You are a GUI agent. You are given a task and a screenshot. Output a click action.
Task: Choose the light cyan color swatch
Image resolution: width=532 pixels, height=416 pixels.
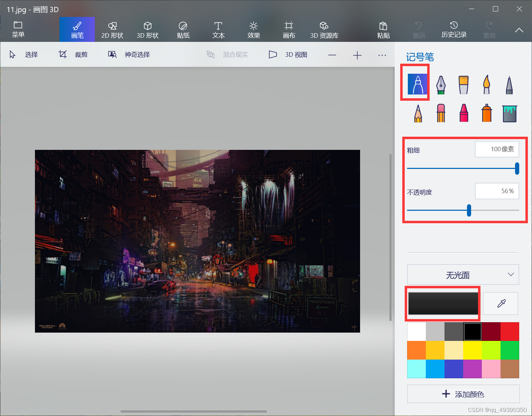[x=416, y=369]
